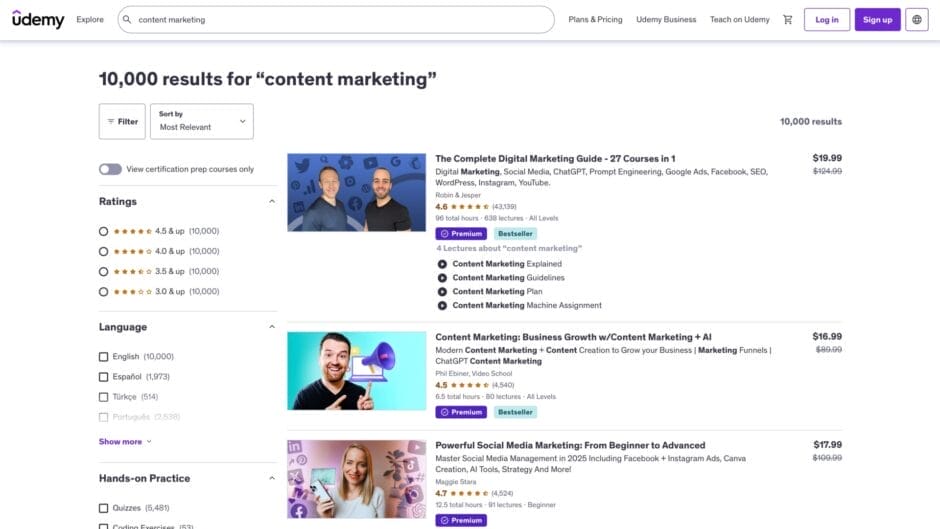Click the search magnifier icon
940x529 pixels.
(127, 19)
